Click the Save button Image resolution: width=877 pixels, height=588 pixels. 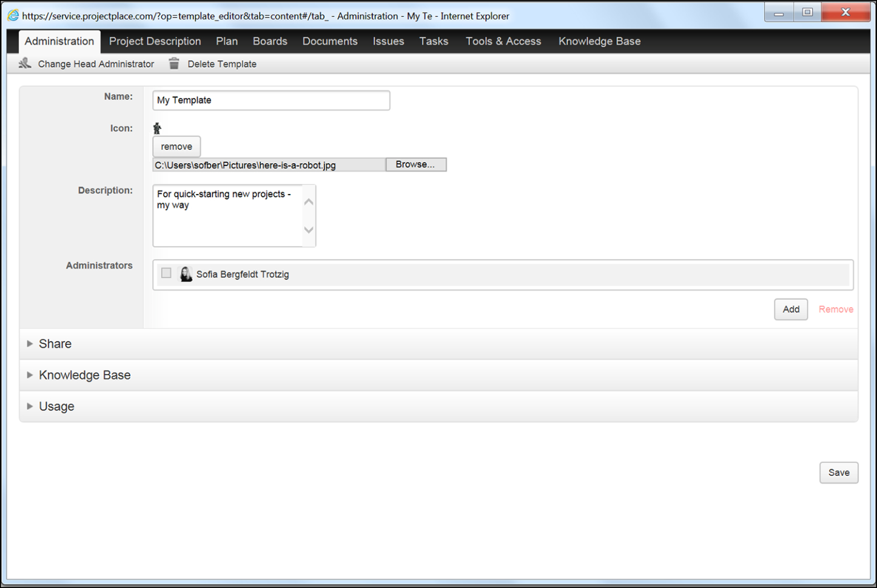point(839,472)
